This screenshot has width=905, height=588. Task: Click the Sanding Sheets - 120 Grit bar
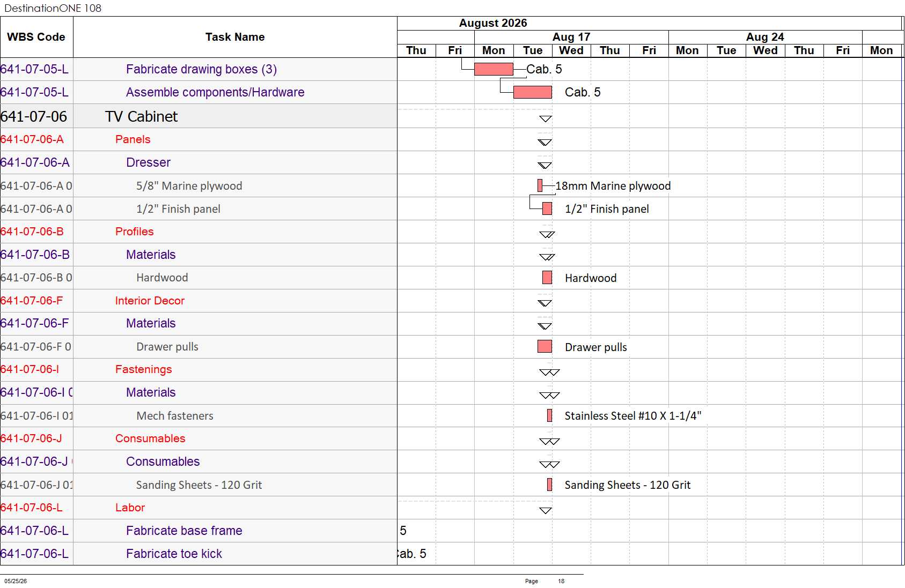[x=549, y=485]
